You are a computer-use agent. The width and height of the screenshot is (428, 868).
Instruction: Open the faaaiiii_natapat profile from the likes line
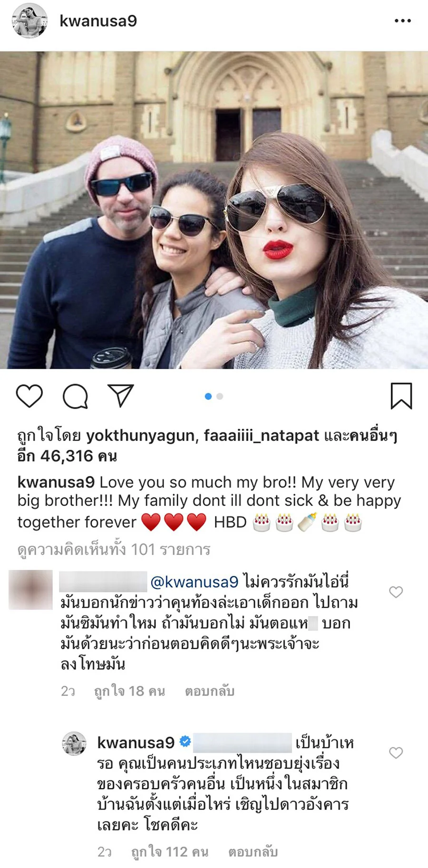pos(262,436)
